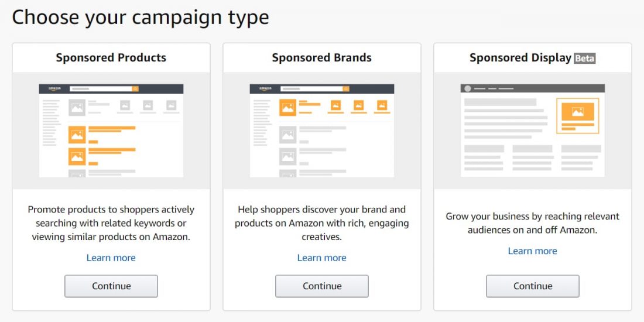Viewport: 644px width, 322px height.
Task: Click the Sponsored Products card title
Action: (x=111, y=57)
